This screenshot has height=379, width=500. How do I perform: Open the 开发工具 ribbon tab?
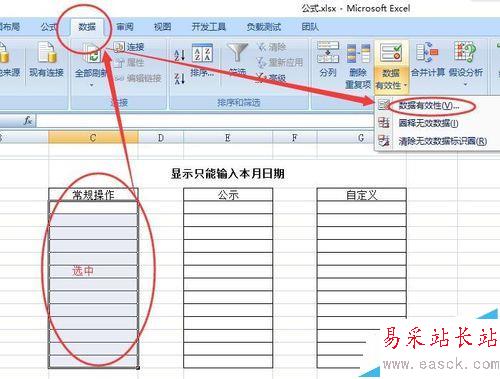(209, 27)
